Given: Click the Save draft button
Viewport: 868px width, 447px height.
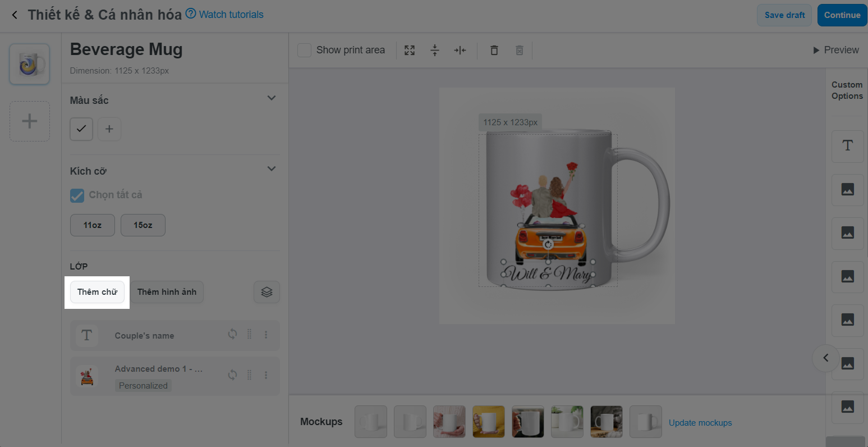Looking at the screenshot, I should (x=784, y=15).
